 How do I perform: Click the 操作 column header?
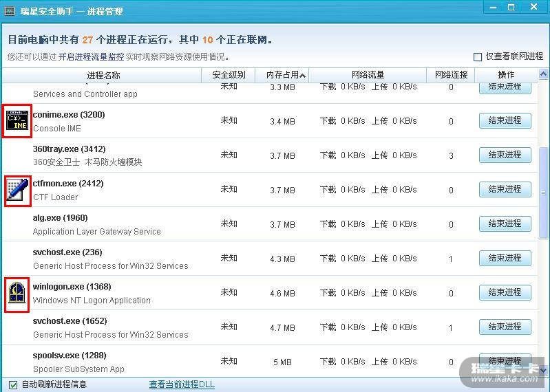click(506, 75)
